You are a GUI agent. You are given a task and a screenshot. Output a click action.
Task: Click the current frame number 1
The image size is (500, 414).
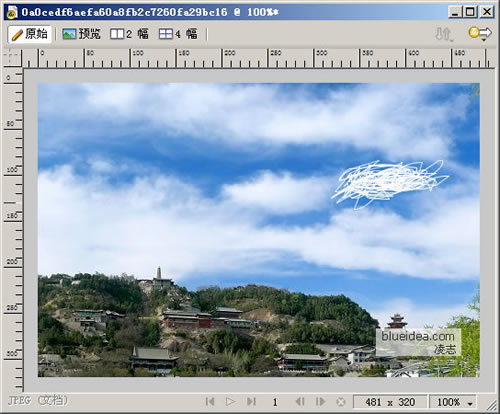[x=275, y=402]
